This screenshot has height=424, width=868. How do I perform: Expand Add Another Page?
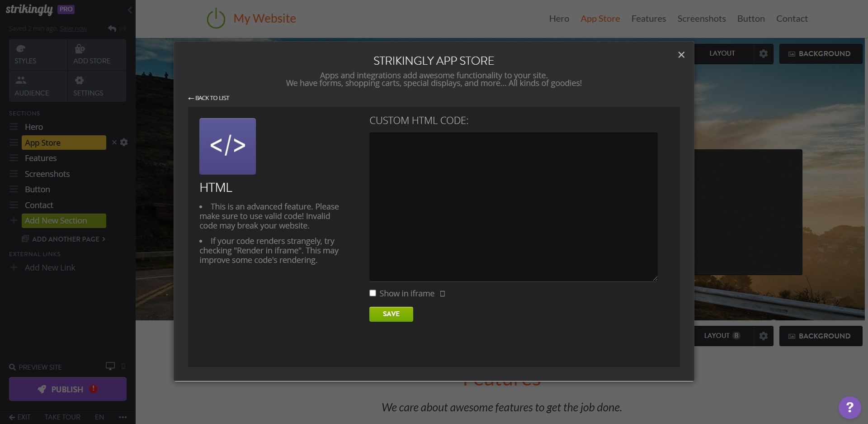[63, 239]
